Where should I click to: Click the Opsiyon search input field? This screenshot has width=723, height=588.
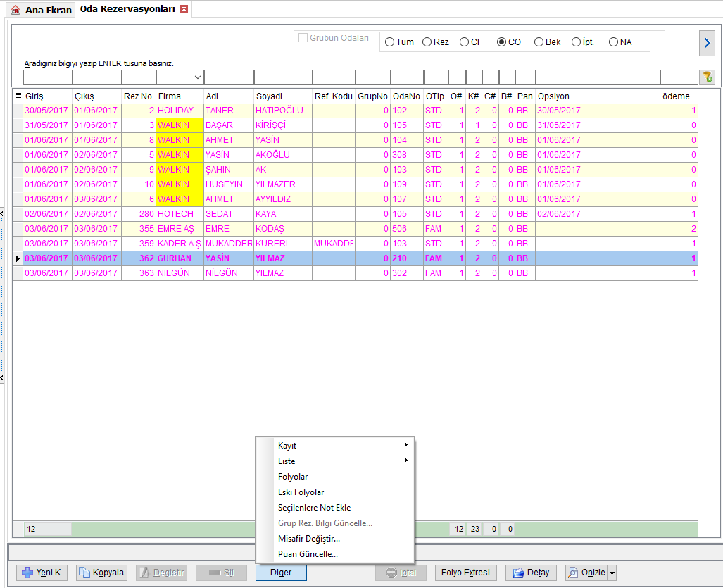598,77
